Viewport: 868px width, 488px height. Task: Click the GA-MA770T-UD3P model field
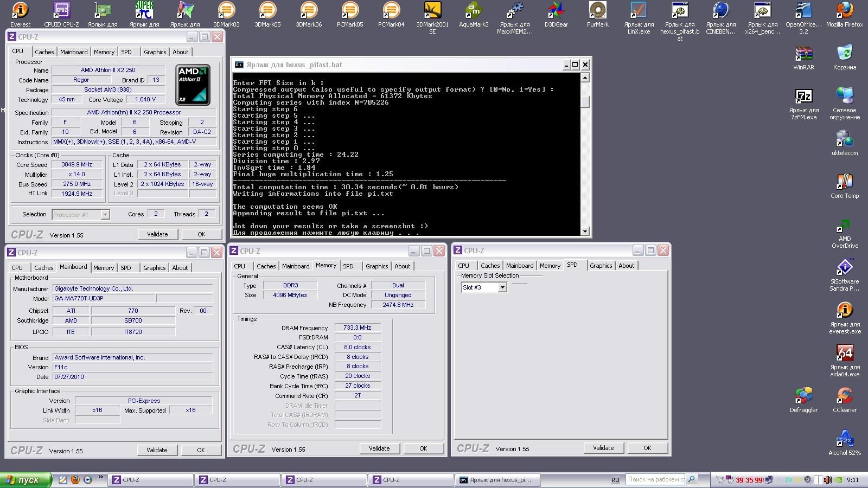(x=104, y=298)
